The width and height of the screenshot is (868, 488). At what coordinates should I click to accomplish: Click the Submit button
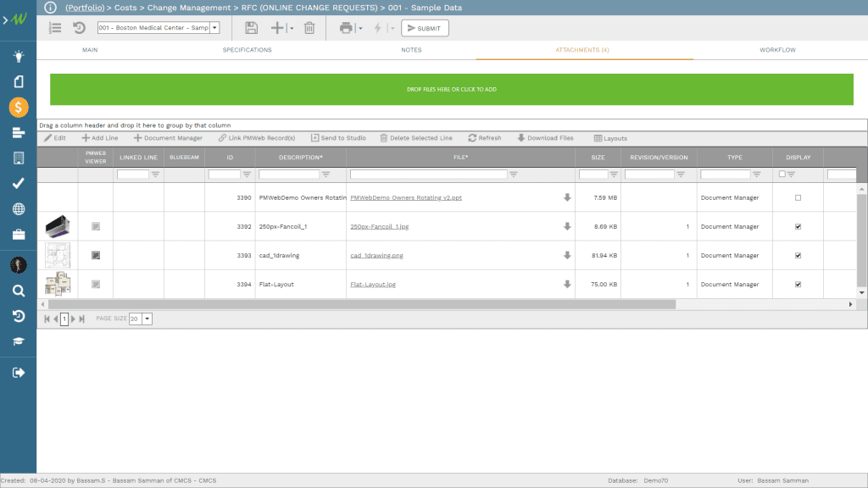tap(424, 27)
